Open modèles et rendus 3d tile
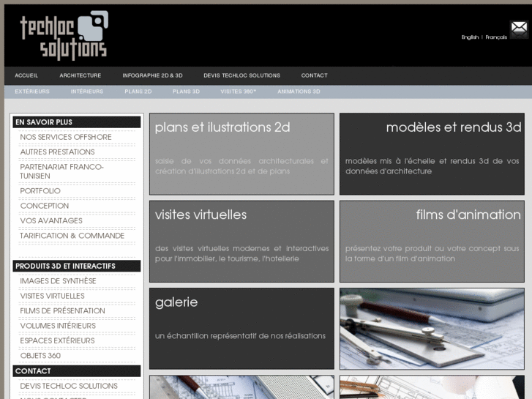This screenshot has width=532, height=399. [x=432, y=154]
